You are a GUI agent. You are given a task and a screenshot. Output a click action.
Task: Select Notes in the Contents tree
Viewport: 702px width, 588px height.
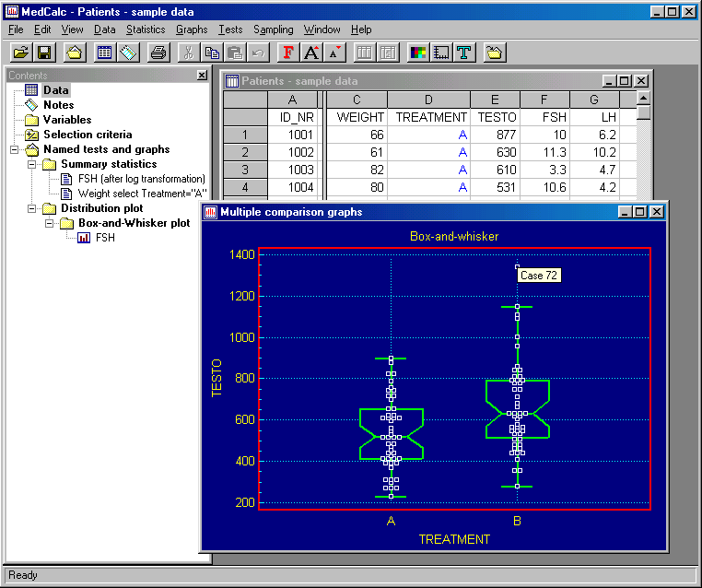(58, 105)
